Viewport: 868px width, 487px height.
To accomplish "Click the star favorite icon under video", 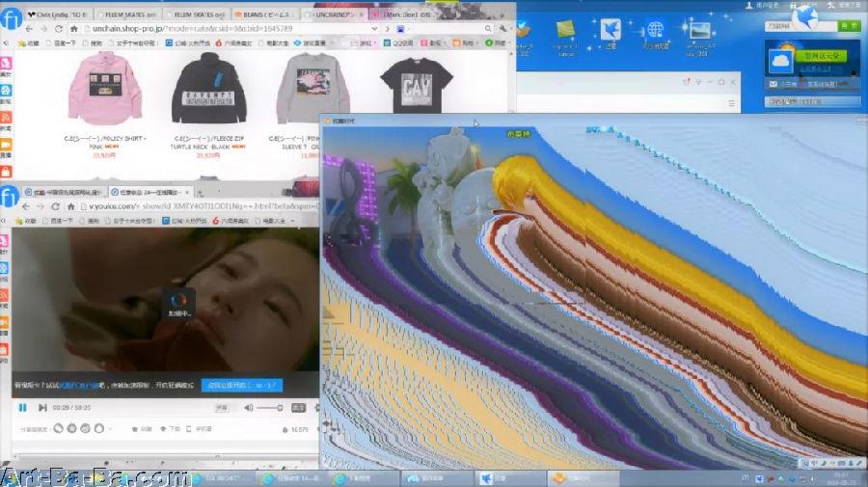I will click(x=134, y=429).
